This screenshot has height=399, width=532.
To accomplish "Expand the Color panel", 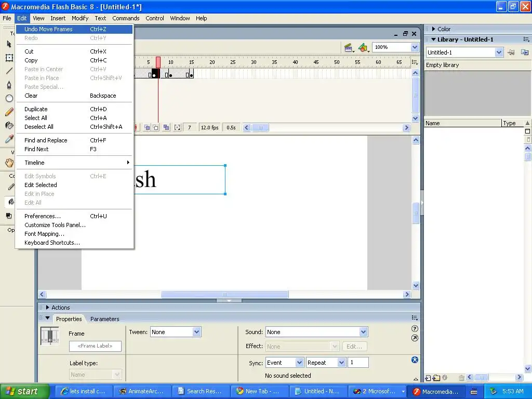I will (434, 29).
